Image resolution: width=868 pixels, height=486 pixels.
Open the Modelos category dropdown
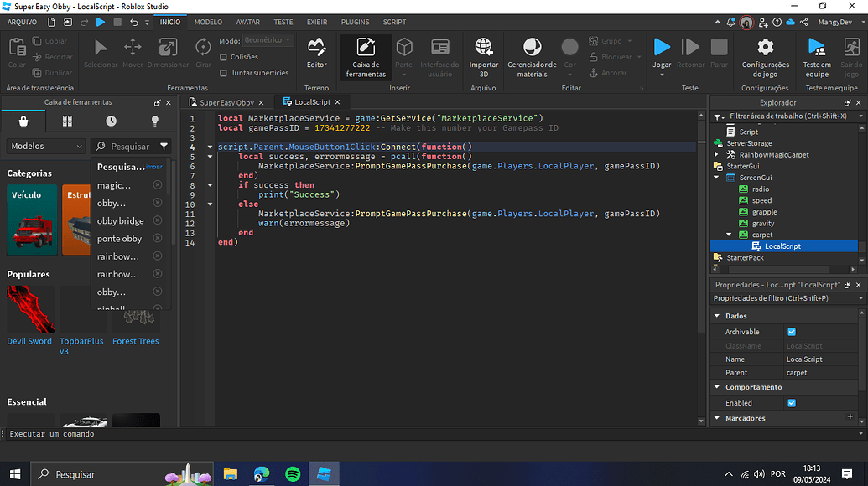pyautogui.click(x=46, y=146)
